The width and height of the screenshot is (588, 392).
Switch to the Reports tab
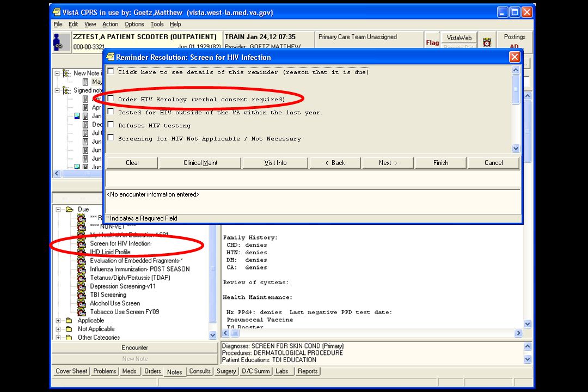308,371
